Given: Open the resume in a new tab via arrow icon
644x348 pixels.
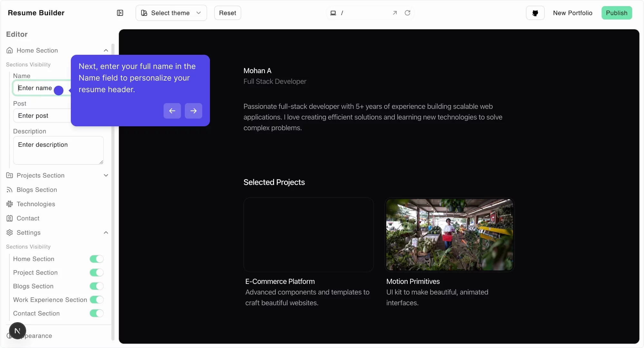Looking at the screenshot, I should click(394, 13).
